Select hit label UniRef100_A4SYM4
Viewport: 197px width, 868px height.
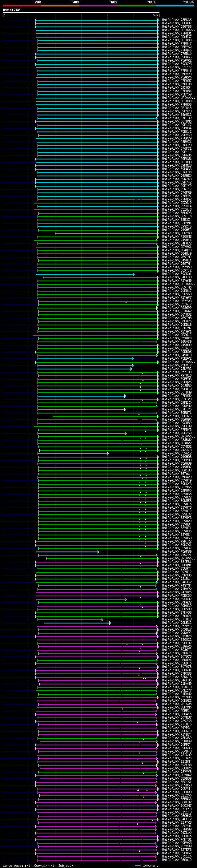(176, 586)
